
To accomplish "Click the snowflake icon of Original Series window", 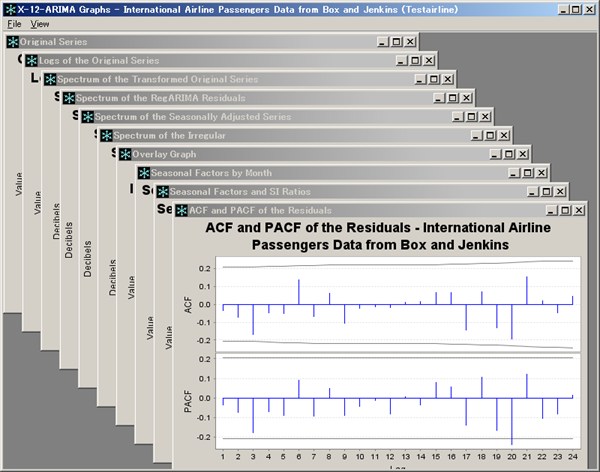I will click(x=13, y=42).
